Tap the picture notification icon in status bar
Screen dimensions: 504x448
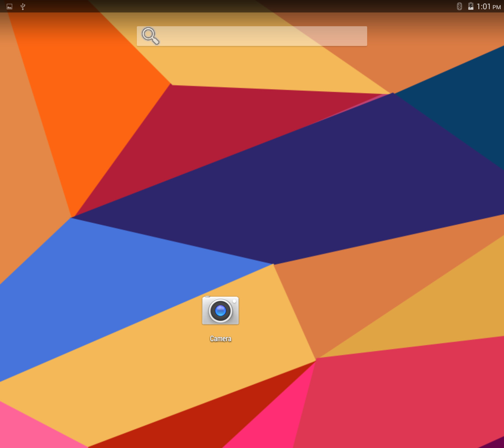(x=10, y=7)
